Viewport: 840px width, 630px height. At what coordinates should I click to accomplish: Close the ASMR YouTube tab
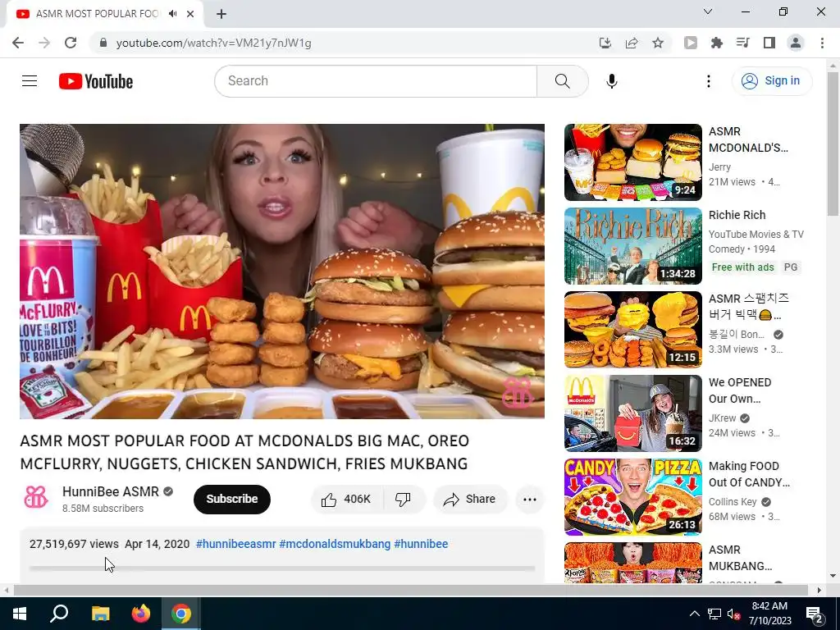pyautogui.click(x=190, y=14)
